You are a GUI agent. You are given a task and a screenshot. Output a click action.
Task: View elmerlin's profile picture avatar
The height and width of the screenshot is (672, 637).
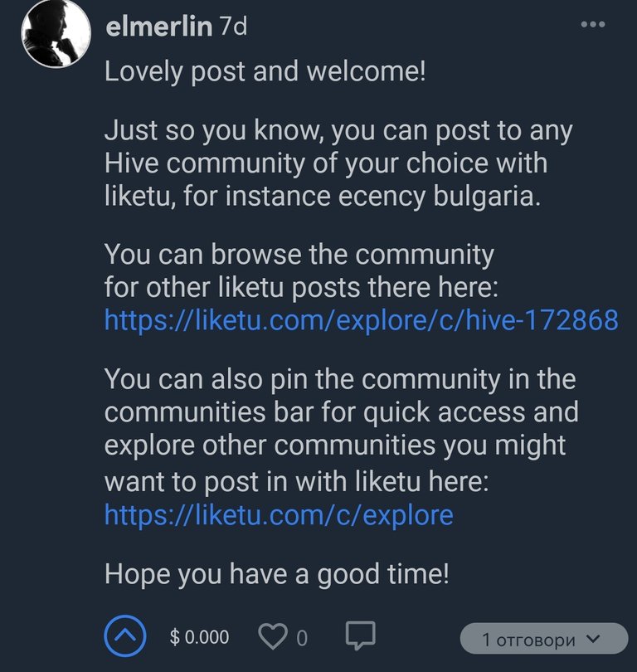[56, 33]
